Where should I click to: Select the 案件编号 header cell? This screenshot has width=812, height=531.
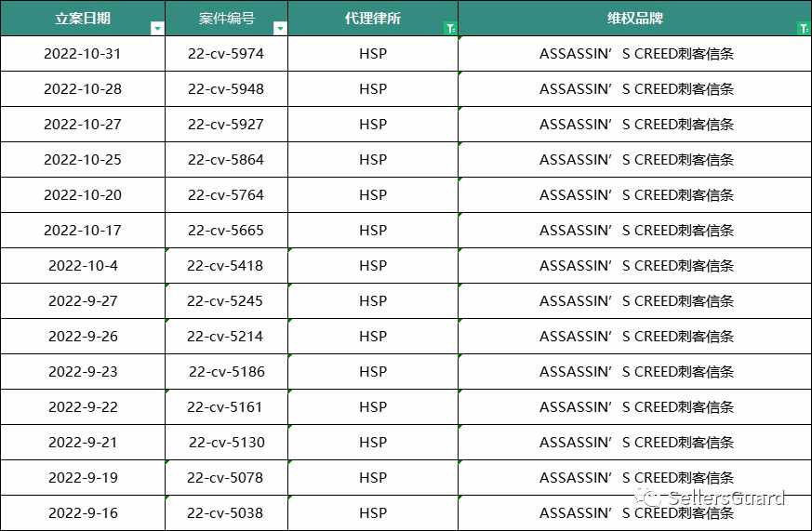pyautogui.click(x=226, y=18)
